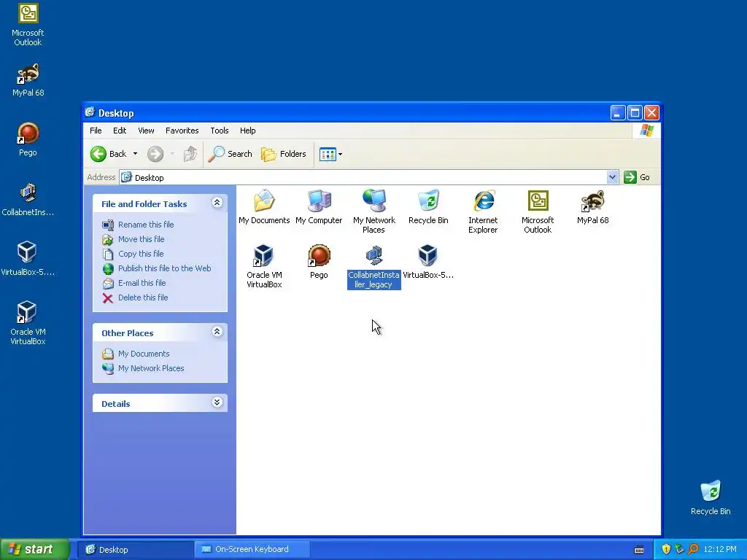Viewport: 747px width, 560px height.
Task: Select MyPal 68 icon in Desktop window
Action: (x=592, y=206)
